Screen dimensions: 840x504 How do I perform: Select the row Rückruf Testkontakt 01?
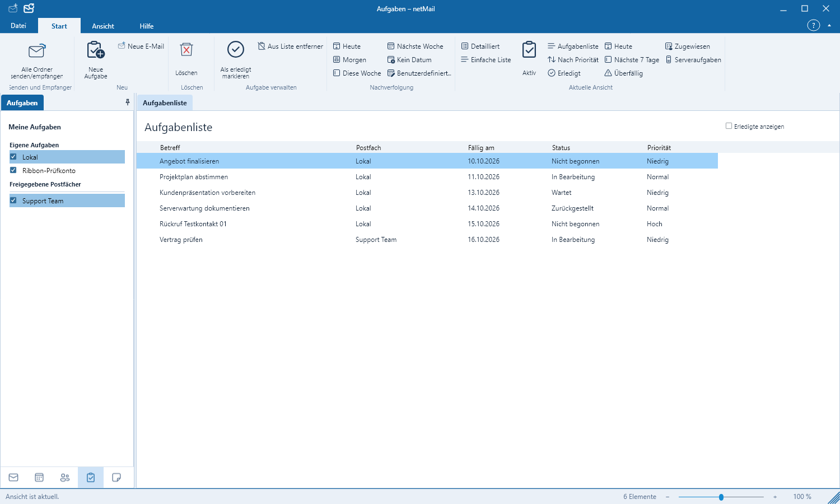pos(427,224)
